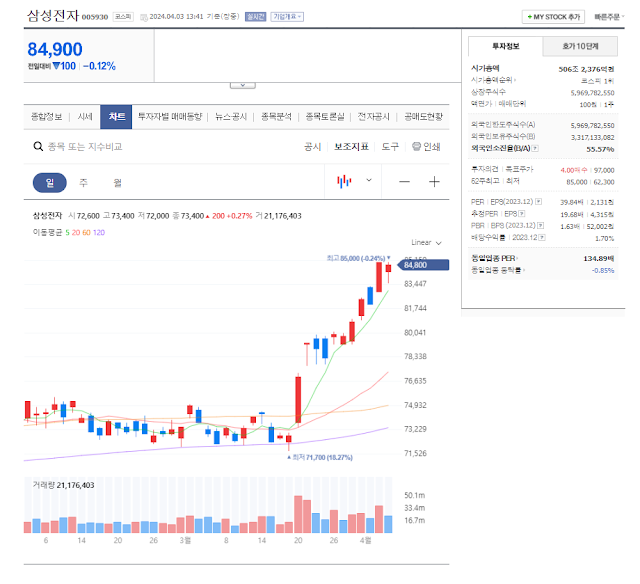Expand the panel below the price box
640x584 pixels.
click(x=243, y=85)
